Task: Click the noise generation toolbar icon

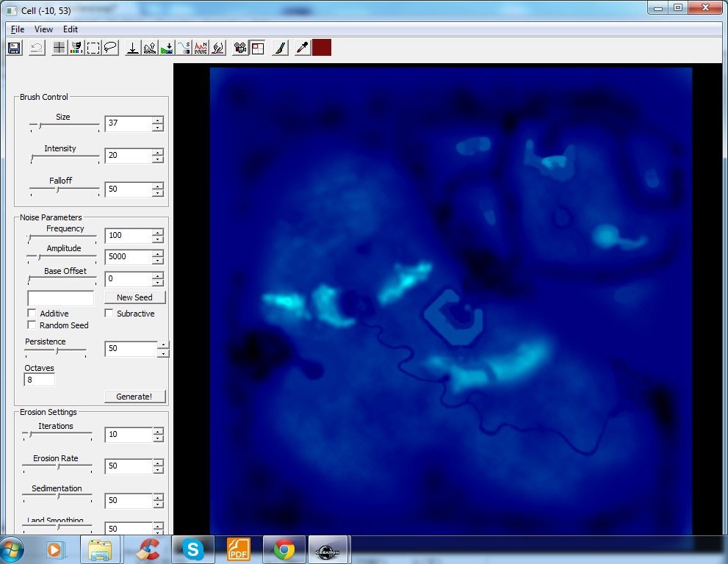Action: point(201,48)
